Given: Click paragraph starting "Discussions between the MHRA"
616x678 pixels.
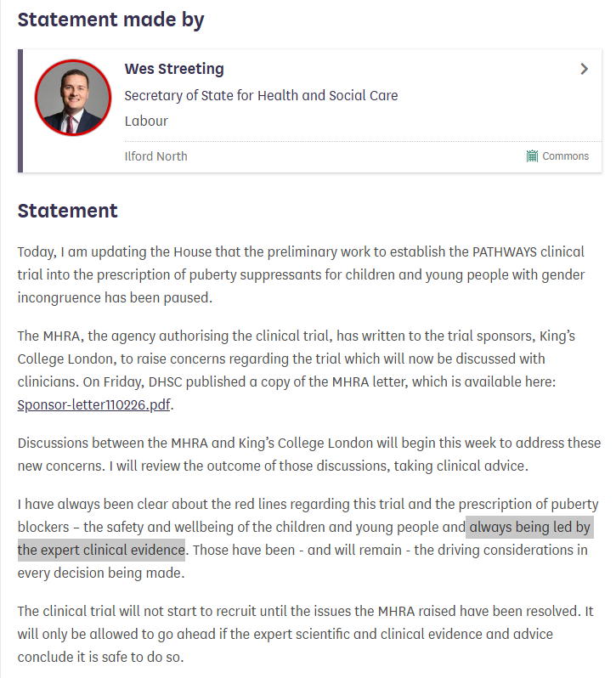Looking at the screenshot, I should point(306,455).
